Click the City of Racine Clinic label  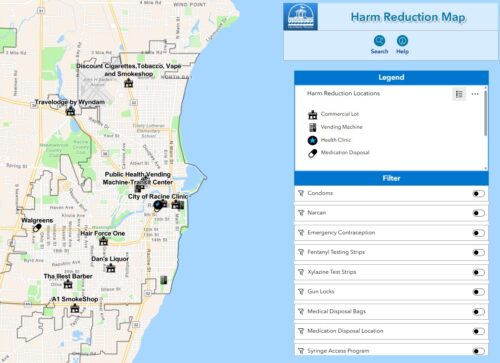tap(158, 197)
